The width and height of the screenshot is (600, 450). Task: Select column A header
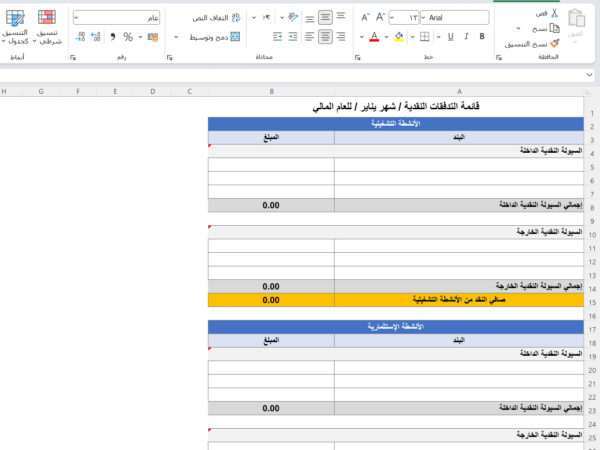459,91
